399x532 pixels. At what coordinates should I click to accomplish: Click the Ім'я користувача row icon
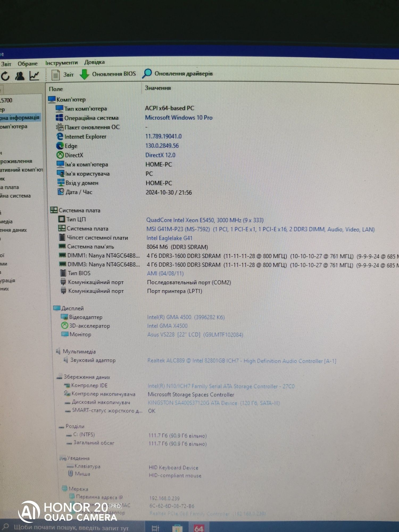coord(61,174)
